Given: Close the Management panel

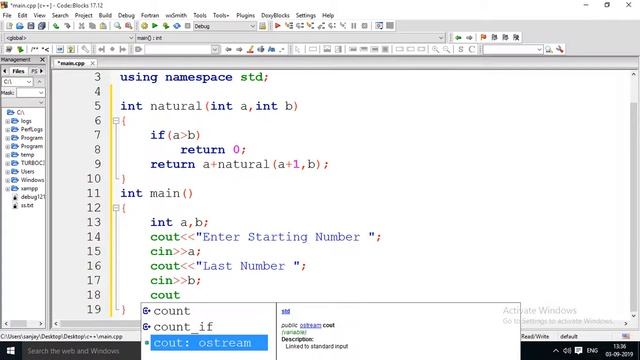Looking at the screenshot, I should [x=42, y=60].
